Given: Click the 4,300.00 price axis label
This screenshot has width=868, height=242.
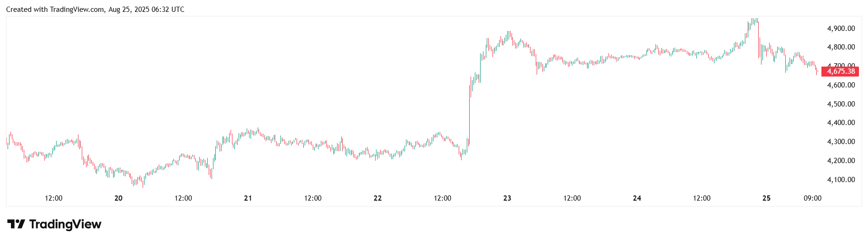Looking at the screenshot, I should [x=841, y=142].
